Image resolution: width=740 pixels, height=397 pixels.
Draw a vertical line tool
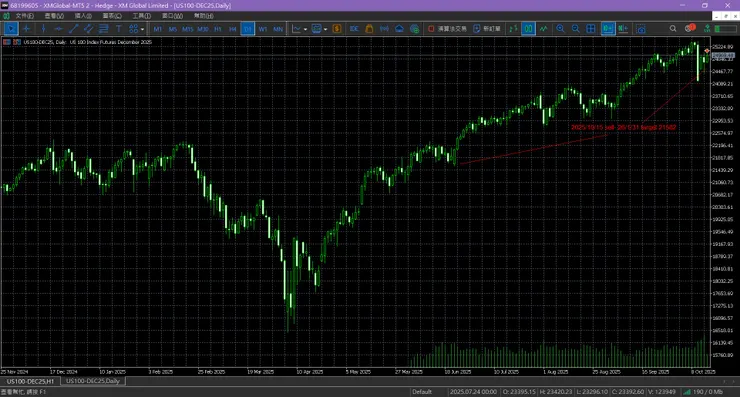coord(43,29)
